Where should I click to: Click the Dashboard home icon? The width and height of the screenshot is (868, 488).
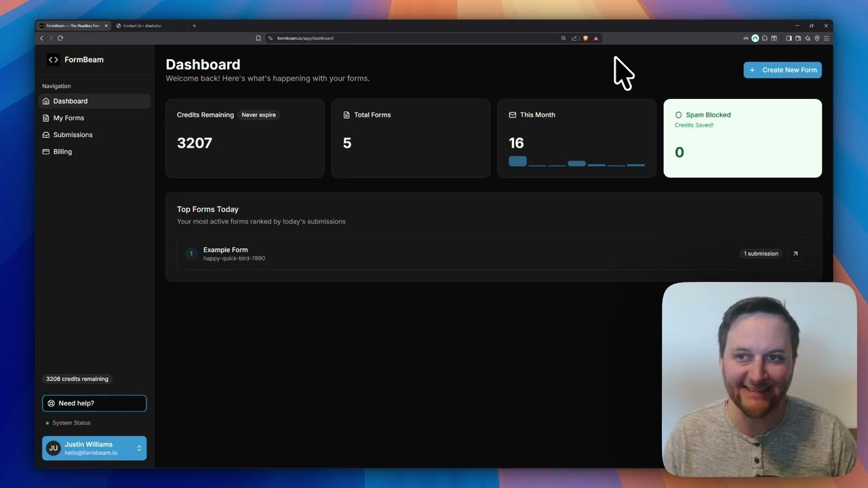(46, 101)
